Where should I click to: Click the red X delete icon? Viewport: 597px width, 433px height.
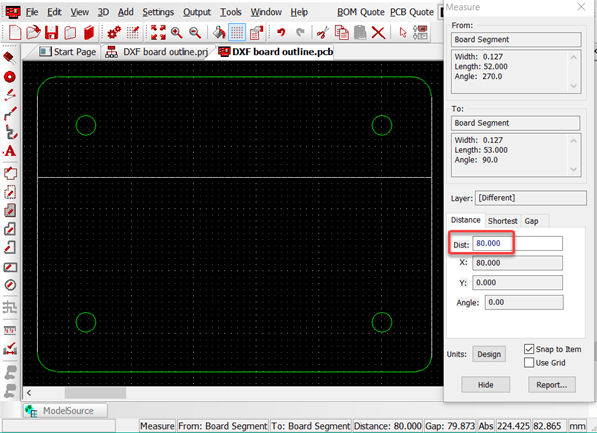[x=378, y=32]
